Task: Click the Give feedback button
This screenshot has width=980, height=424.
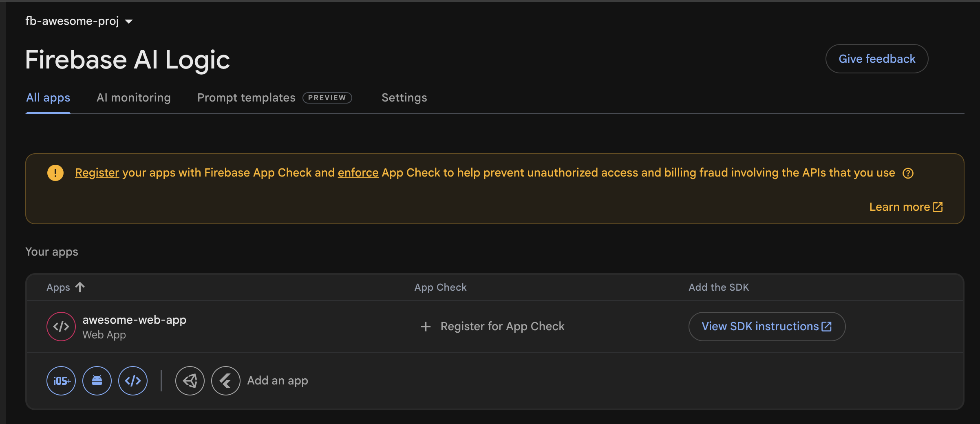Action: [x=877, y=59]
